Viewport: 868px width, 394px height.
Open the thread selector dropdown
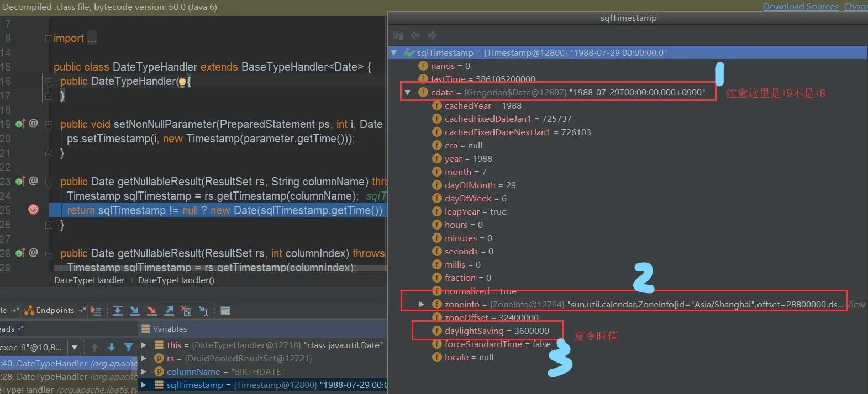75,347
